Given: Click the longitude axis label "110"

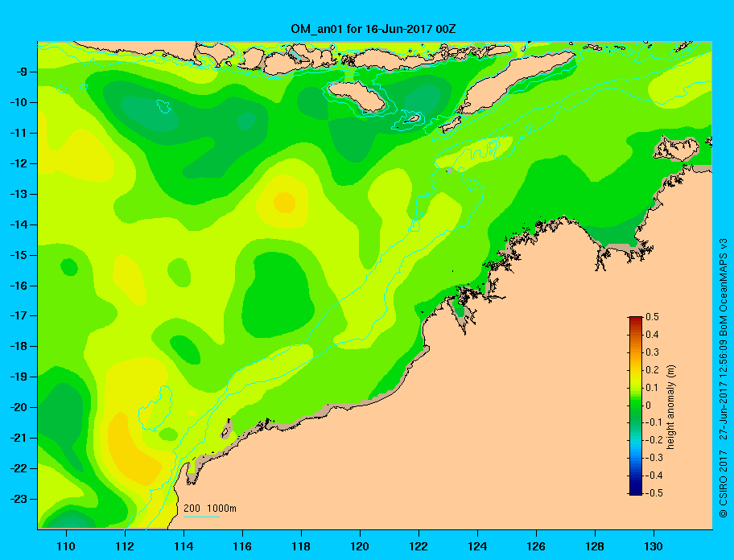Looking at the screenshot, I should (x=66, y=546).
